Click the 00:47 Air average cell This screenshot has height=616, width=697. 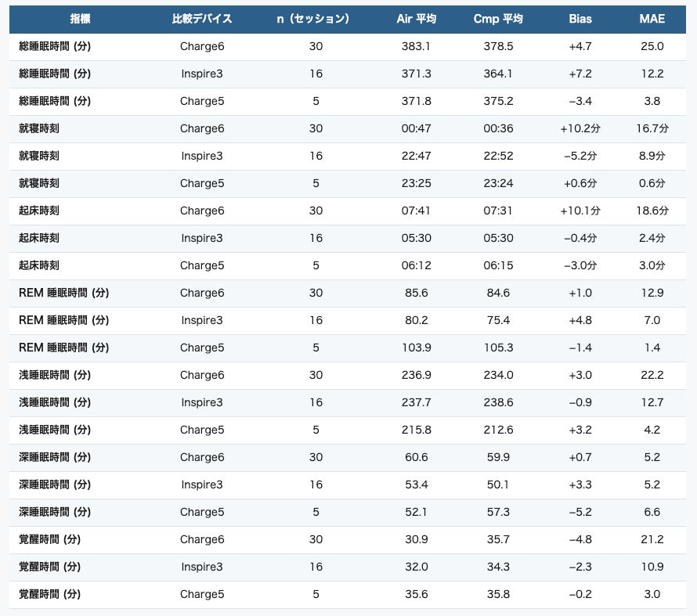(416, 128)
